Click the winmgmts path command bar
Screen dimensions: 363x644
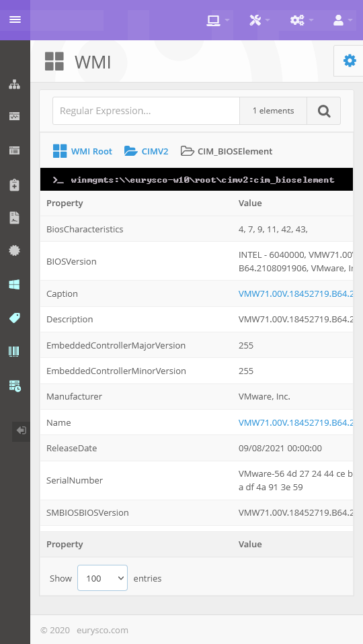coord(196,179)
